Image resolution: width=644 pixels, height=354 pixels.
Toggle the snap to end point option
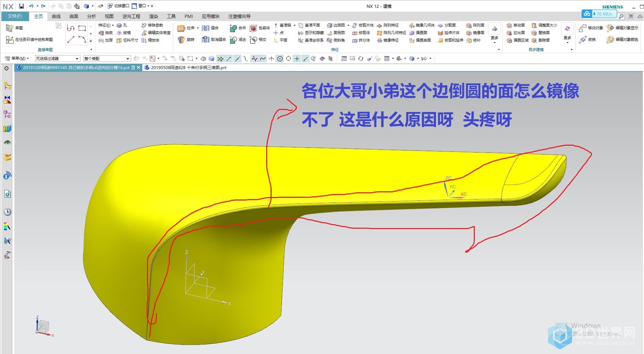pos(229,59)
